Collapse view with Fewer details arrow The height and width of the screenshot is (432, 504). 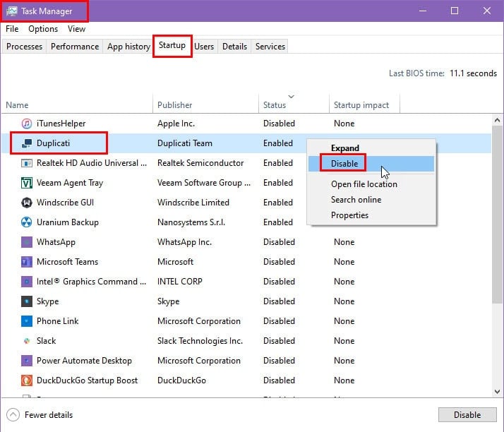click(13, 414)
